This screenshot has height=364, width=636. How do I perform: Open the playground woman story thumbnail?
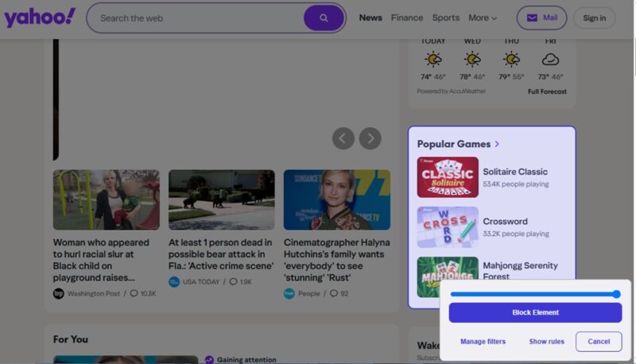pos(107,199)
